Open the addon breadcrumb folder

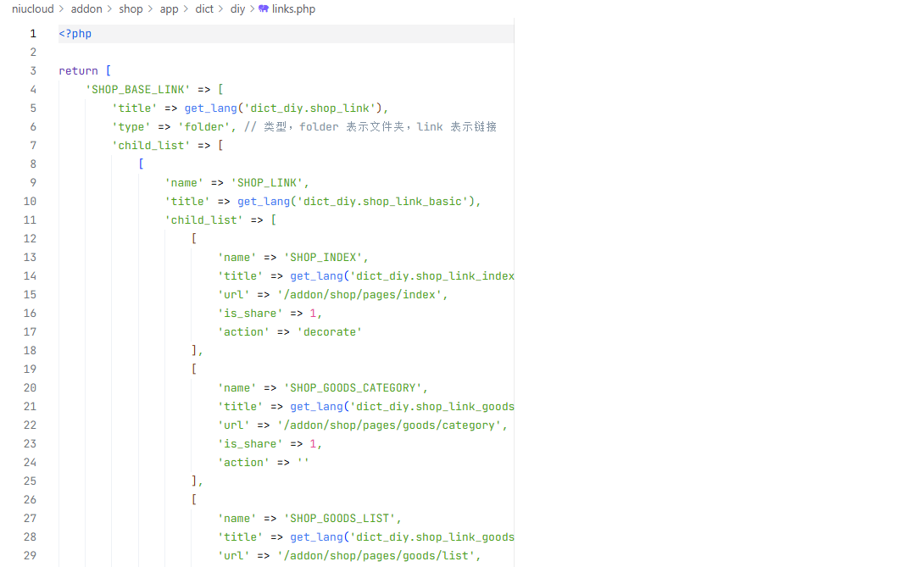point(86,9)
